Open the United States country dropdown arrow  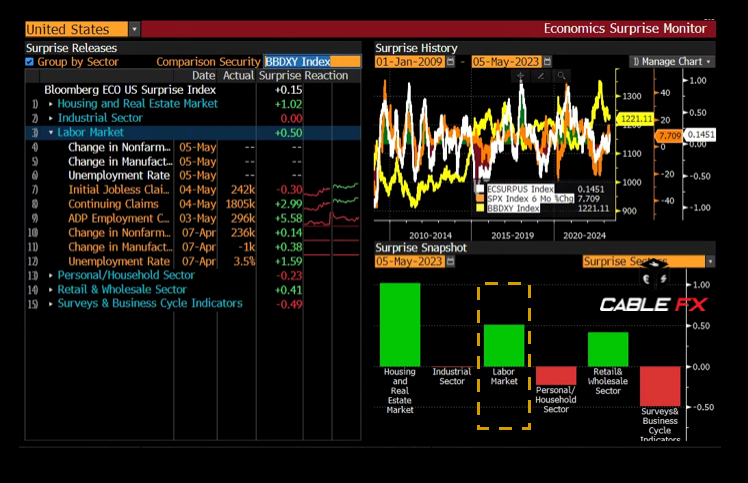135,29
